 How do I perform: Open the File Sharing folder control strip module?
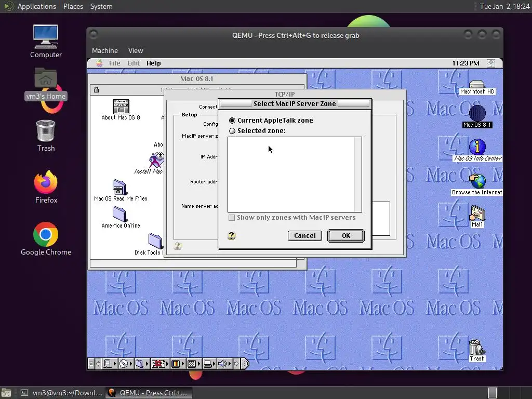tap(141, 364)
